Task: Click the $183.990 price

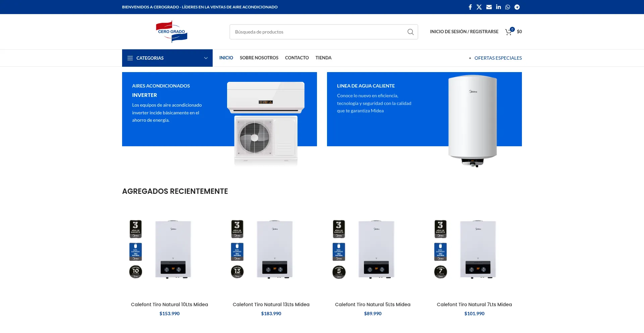Action: tap(271, 314)
